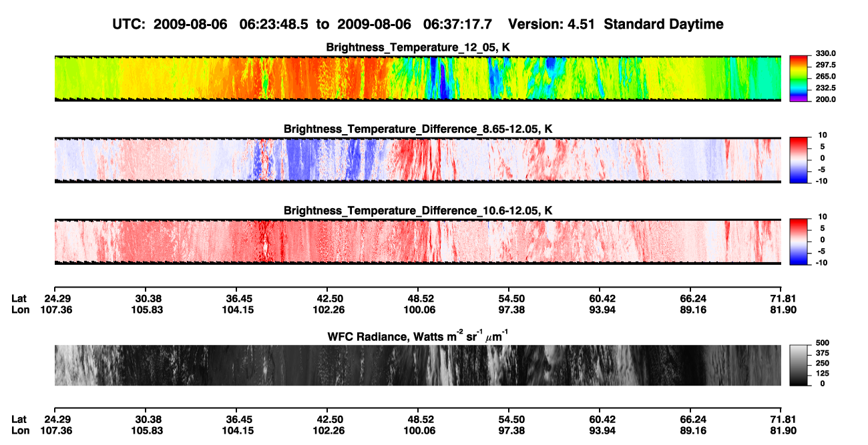Viewport: 868px width, 445px height.
Task: Select the 8.65-12.05 temperature difference image strip
Action: point(417,160)
